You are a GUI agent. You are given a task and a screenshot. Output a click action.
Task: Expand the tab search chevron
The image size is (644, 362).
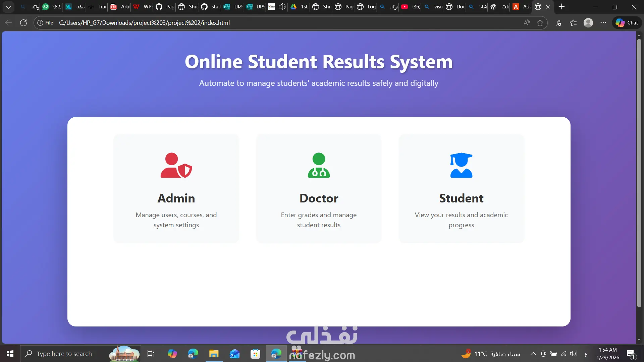[8, 7]
